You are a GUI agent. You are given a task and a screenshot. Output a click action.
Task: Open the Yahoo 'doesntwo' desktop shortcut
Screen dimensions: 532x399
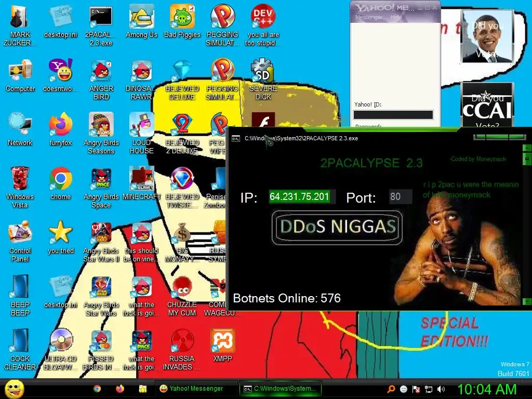pos(60,75)
